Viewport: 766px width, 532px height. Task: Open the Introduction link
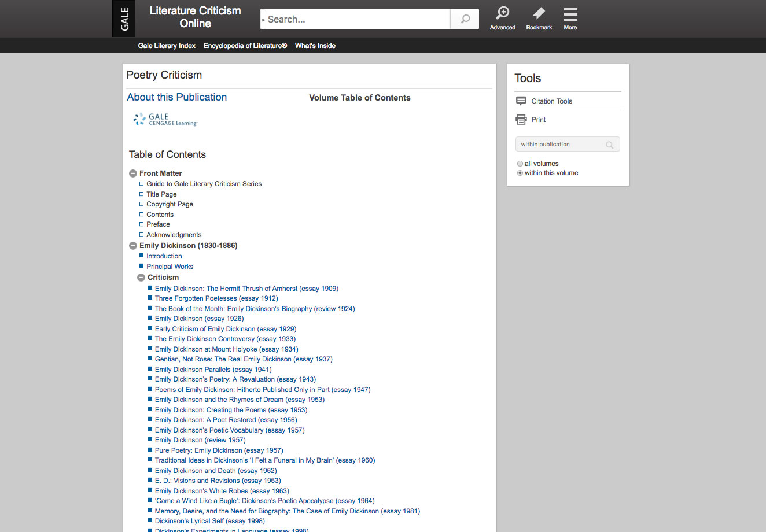[164, 256]
